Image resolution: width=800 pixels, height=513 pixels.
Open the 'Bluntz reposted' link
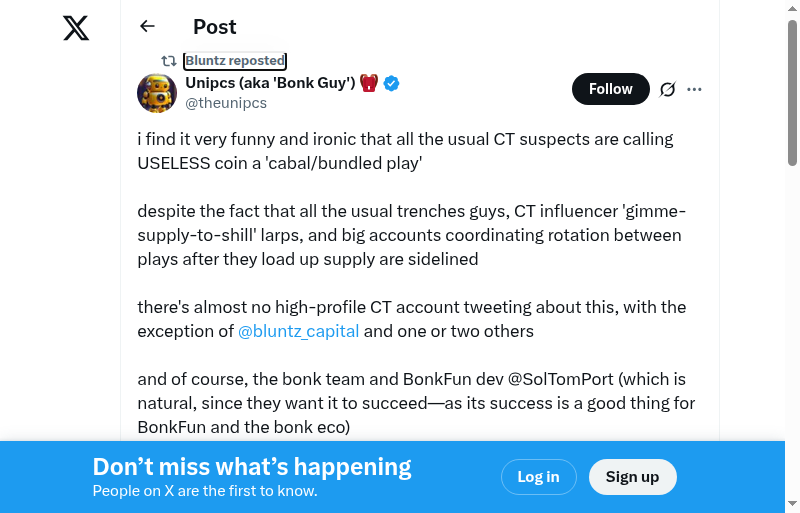pos(235,61)
